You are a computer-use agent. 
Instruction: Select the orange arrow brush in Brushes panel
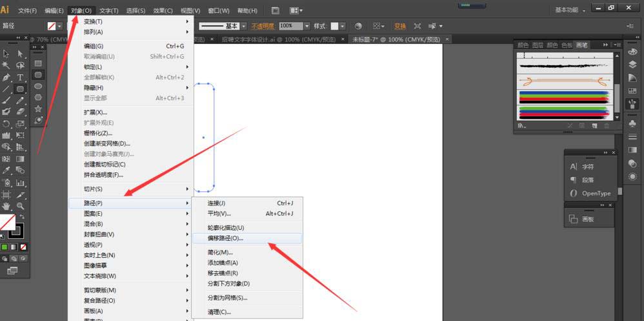click(565, 81)
